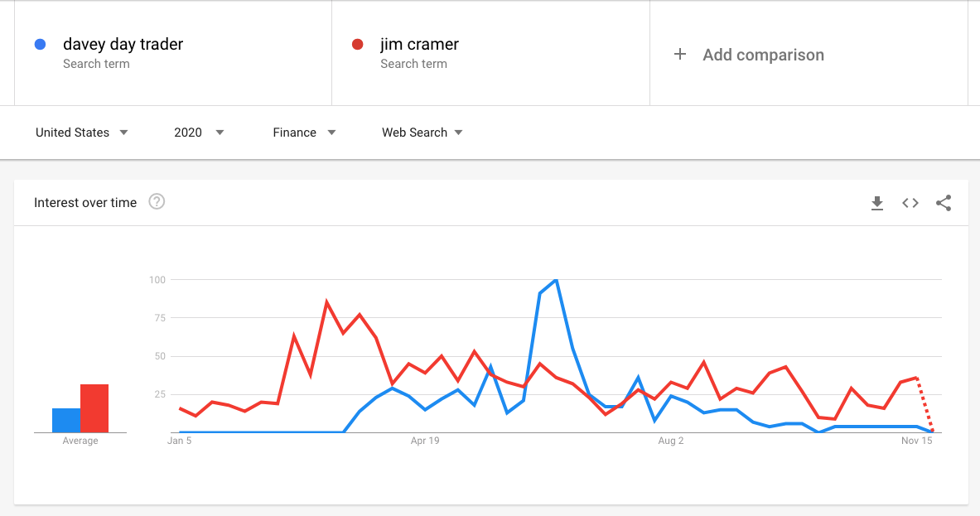Viewport: 980px width, 516px height.
Task: Expand the United States region dropdown
Action: tap(82, 133)
